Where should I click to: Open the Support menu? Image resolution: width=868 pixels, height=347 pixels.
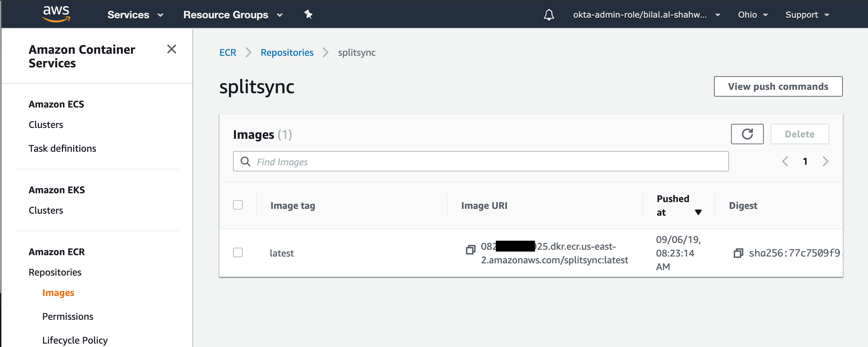coord(807,15)
